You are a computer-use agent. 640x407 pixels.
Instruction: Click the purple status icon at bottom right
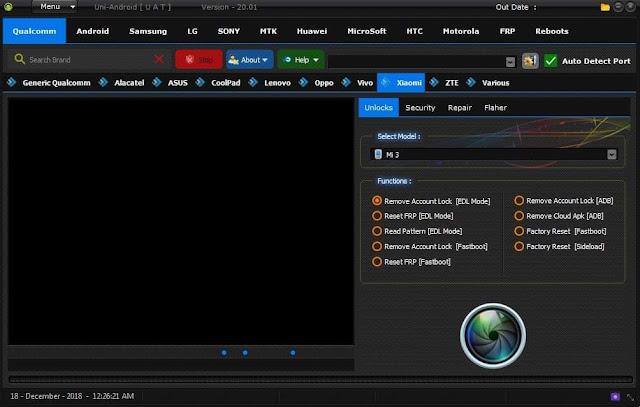[615, 396]
